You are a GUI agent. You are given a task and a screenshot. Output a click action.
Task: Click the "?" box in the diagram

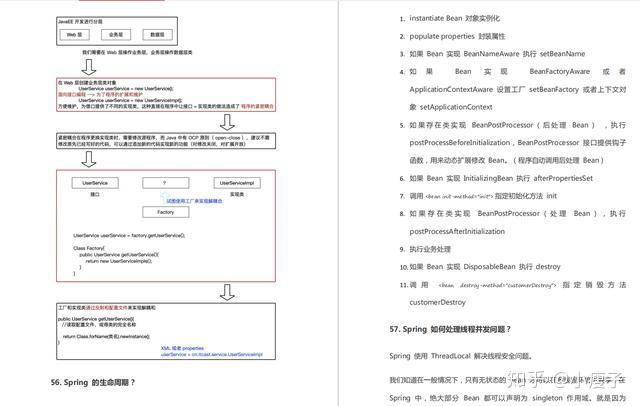pyautogui.click(x=165, y=183)
